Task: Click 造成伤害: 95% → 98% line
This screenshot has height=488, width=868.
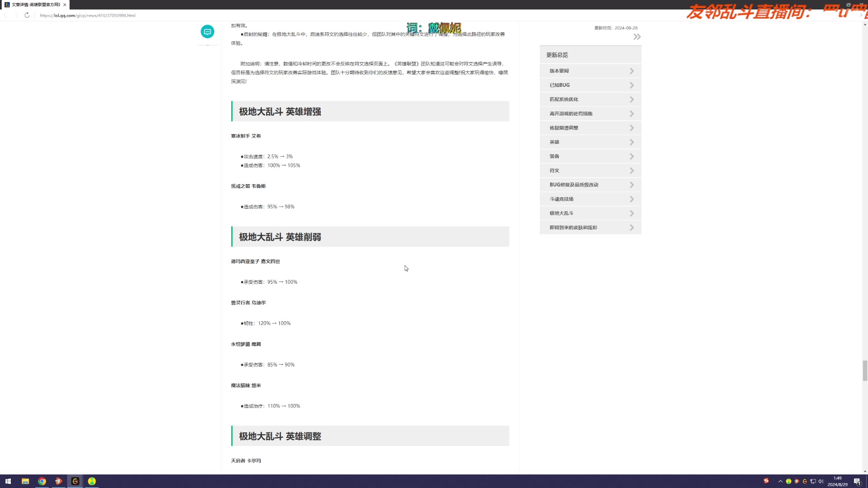Action: (x=268, y=207)
